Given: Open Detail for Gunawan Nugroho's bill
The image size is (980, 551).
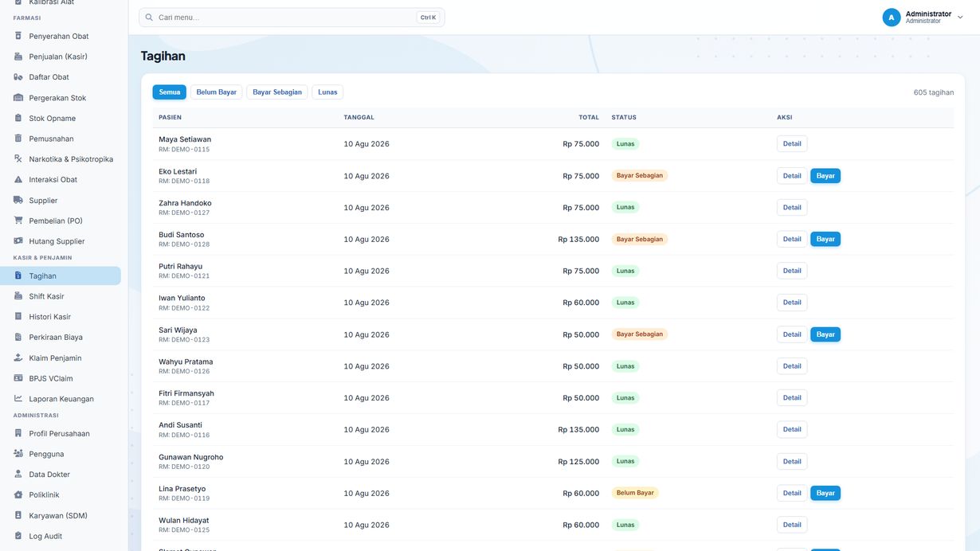Looking at the screenshot, I should tap(792, 462).
